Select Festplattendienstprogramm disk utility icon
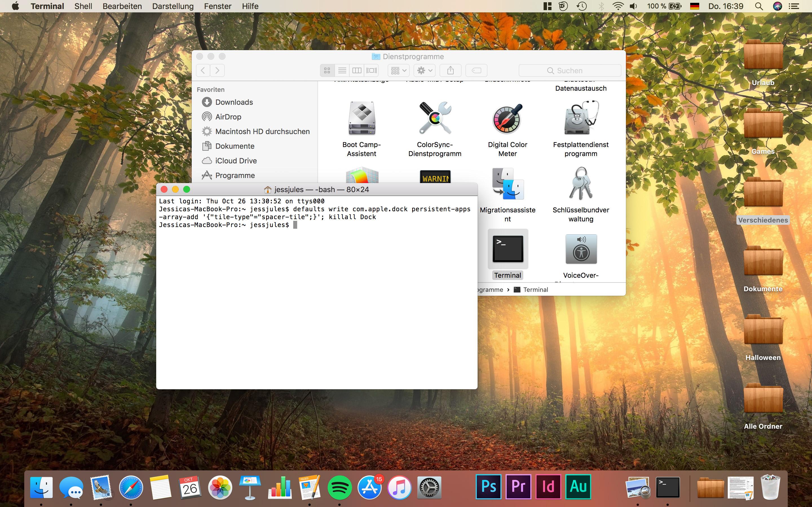The image size is (812, 507). click(x=581, y=118)
